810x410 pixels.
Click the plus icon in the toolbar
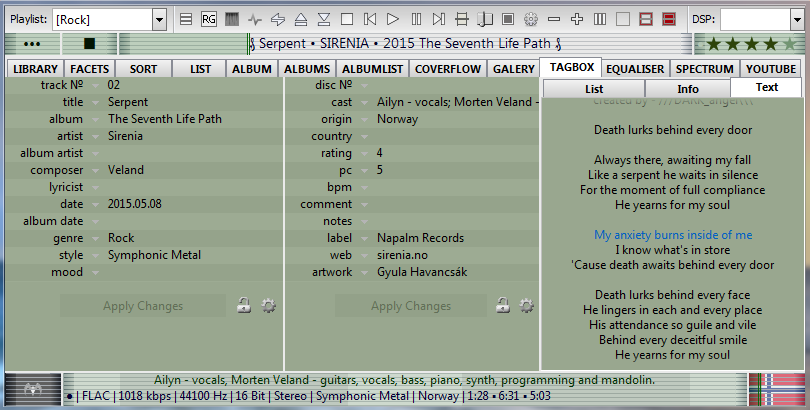pyautogui.click(x=577, y=19)
